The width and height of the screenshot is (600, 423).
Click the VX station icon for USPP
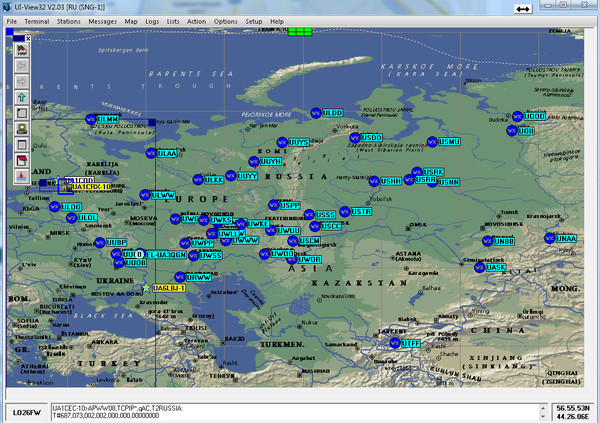pyautogui.click(x=273, y=205)
